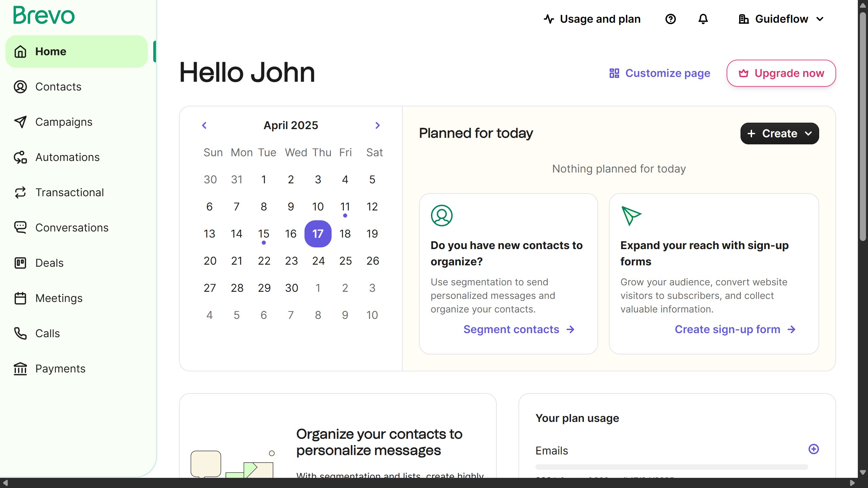Open Contacts in sidebar menu
The height and width of the screenshot is (488, 868).
coord(58,87)
